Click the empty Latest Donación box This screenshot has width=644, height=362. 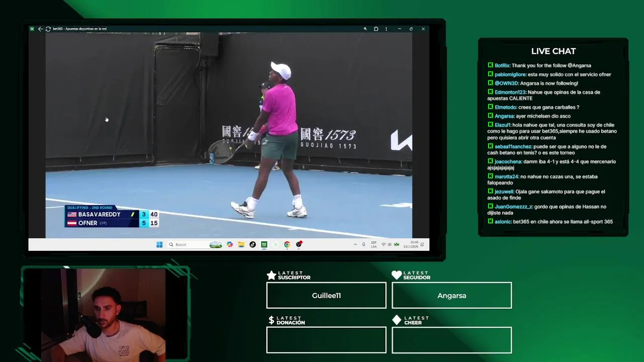pyautogui.click(x=326, y=340)
